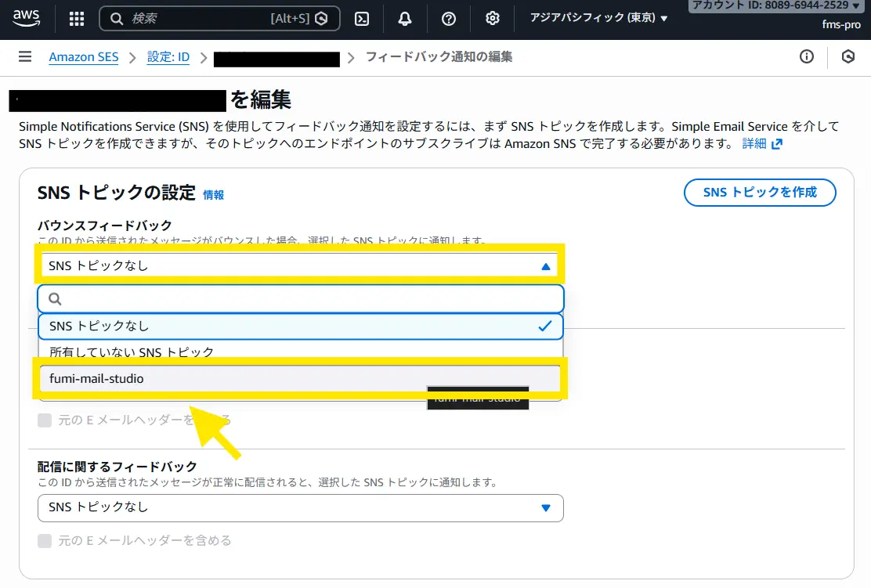Open the help question mark menu
This screenshot has width=871, height=588.
tap(449, 19)
